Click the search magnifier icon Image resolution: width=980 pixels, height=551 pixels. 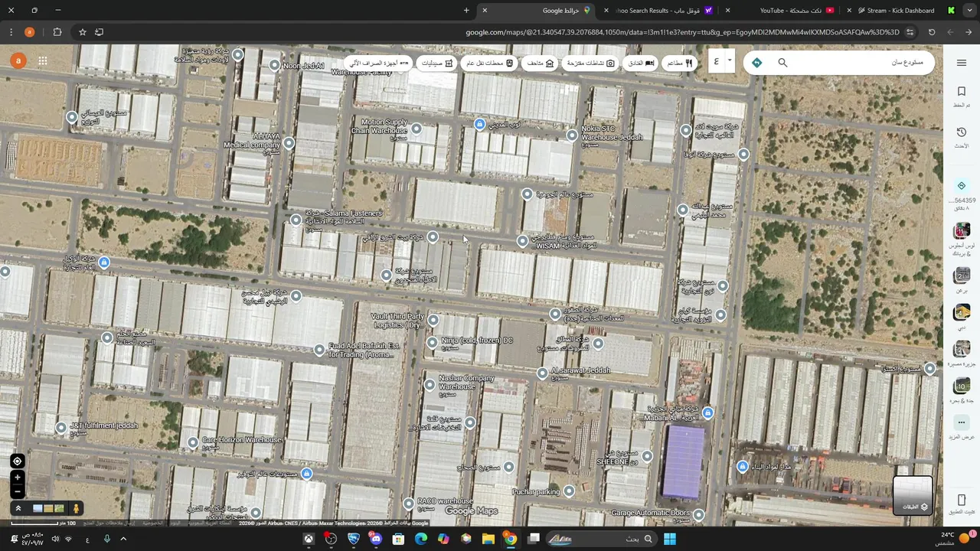point(782,63)
